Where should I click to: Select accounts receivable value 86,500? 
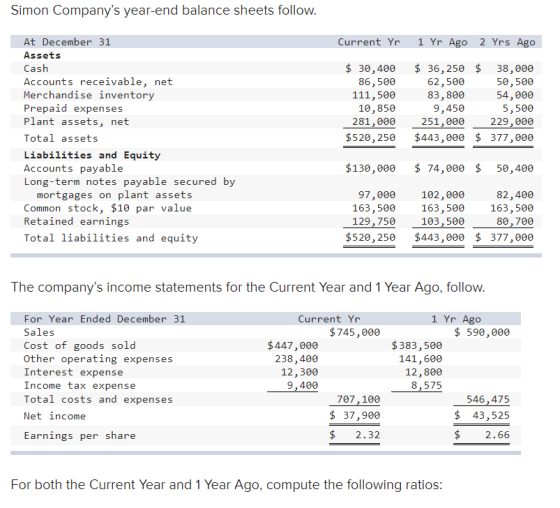(x=377, y=82)
